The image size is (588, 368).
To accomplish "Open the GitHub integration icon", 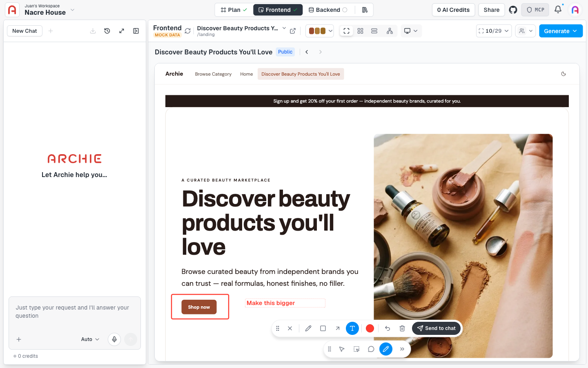I will click(513, 10).
